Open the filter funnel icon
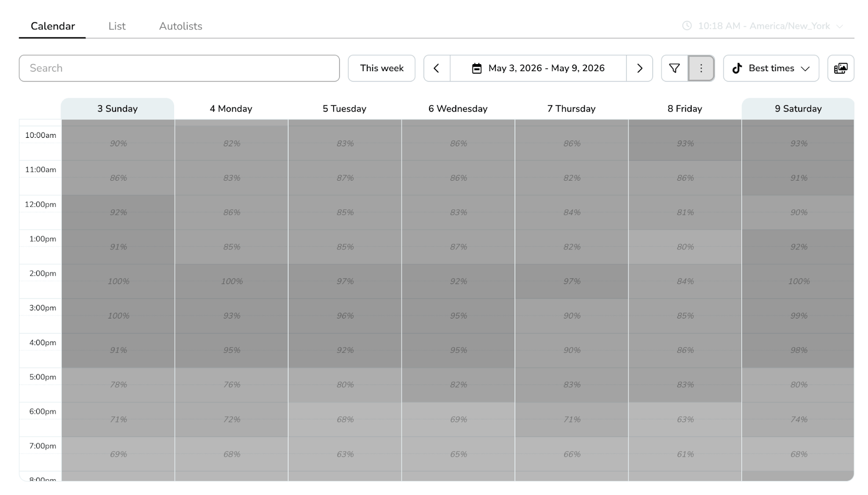Viewport: 868px width, 495px height. 674,68
